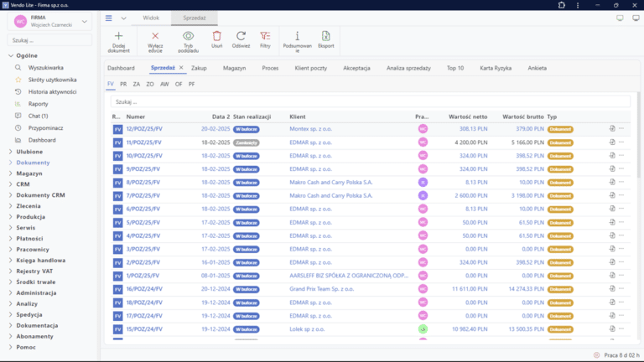The width and height of the screenshot is (644, 362).
Task: Open invoice 12/POZ/25/FV link
Action: [x=144, y=129]
